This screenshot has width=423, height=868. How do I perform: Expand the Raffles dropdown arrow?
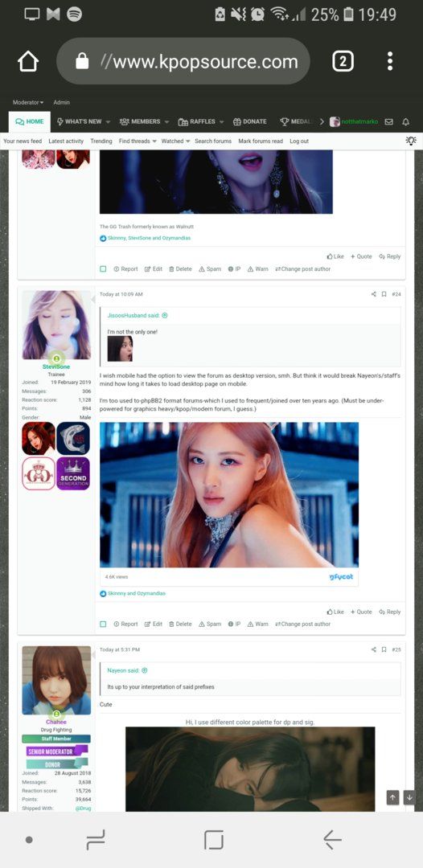221,122
